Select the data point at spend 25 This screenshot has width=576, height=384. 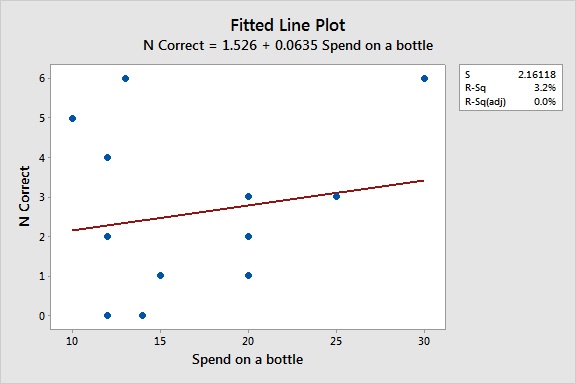336,197
